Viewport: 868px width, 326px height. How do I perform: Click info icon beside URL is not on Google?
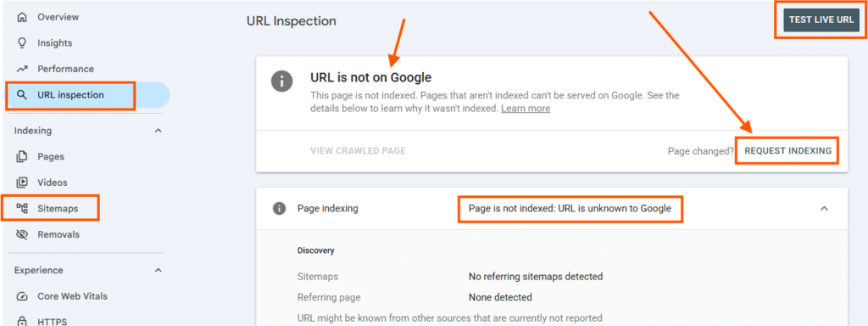281,81
